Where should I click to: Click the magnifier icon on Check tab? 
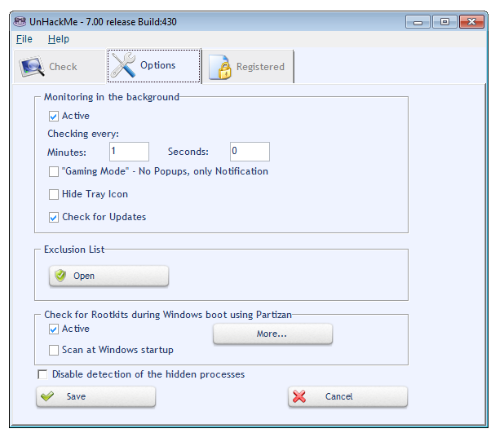click(x=32, y=67)
